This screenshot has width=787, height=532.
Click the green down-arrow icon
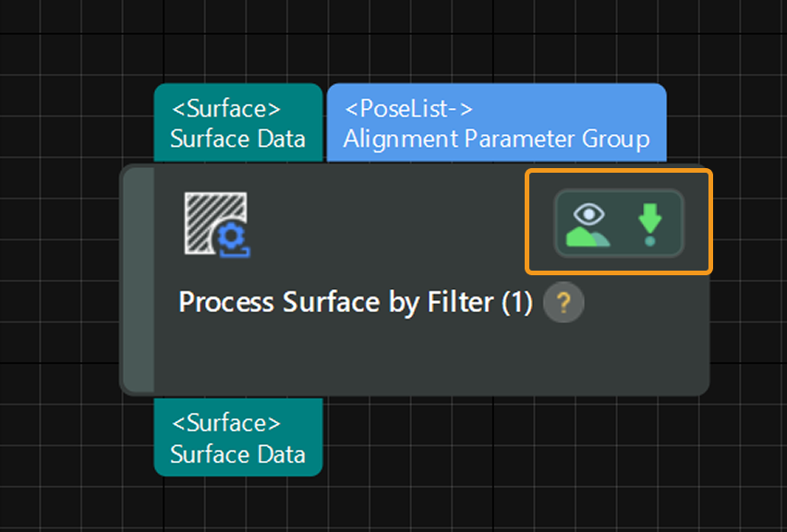tap(650, 220)
